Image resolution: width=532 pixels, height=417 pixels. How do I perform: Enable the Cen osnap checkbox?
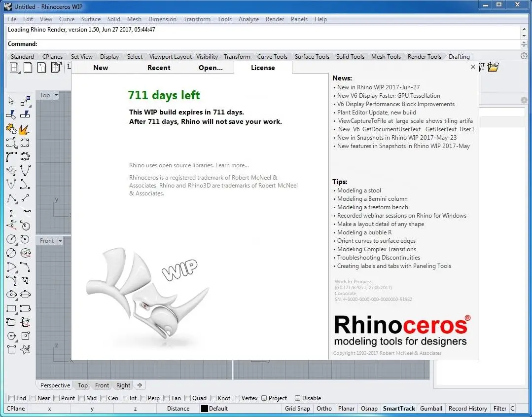tap(104, 398)
